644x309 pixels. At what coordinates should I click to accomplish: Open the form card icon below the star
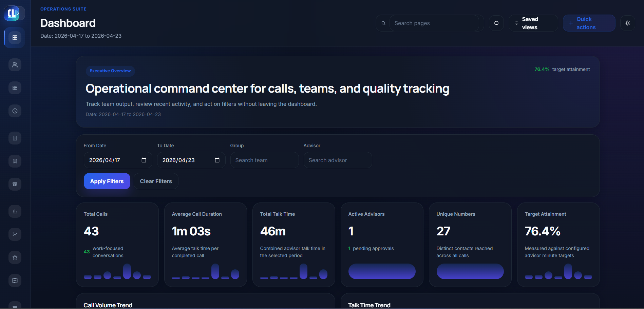click(15, 281)
